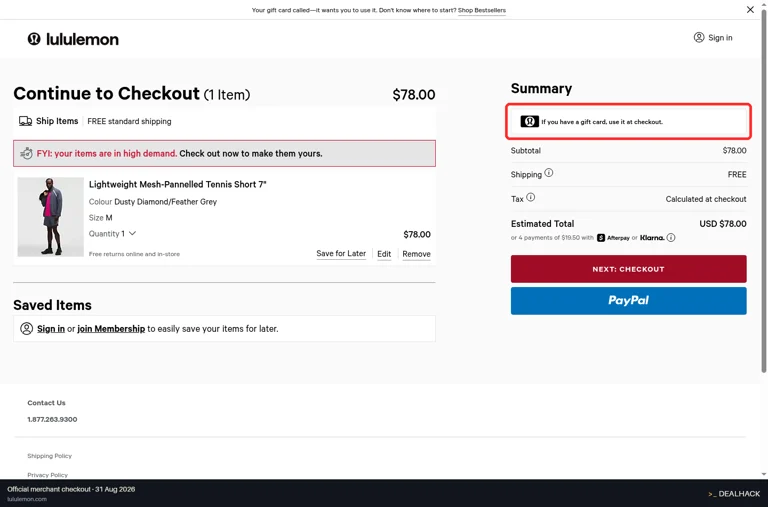
Task: Click the Sign in profile icon in header
Action: (x=699, y=37)
